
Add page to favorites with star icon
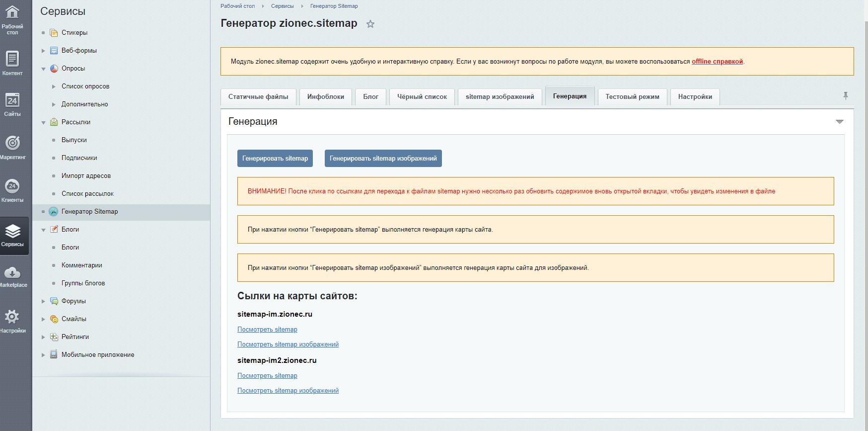pyautogui.click(x=370, y=24)
